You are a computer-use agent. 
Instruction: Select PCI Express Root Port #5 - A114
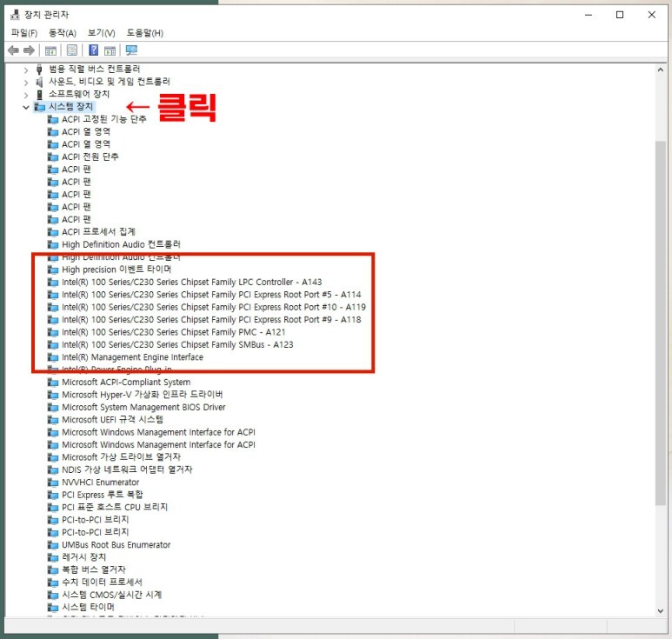coord(211,295)
